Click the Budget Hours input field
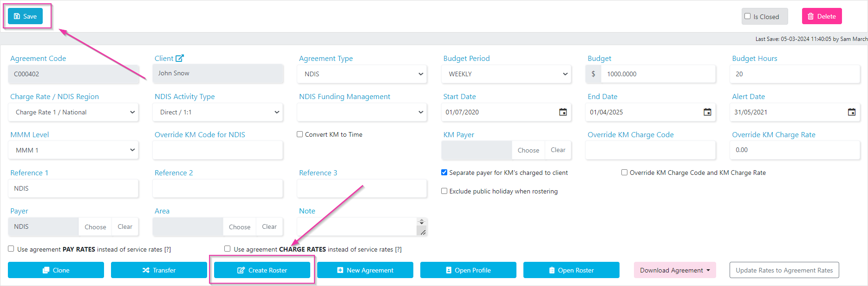The width and height of the screenshot is (868, 286). pos(795,74)
